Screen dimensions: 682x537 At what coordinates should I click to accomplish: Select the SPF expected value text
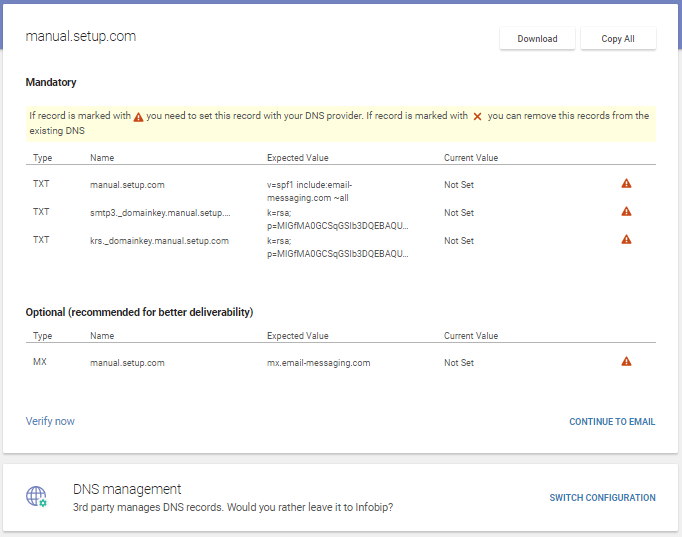pos(310,191)
